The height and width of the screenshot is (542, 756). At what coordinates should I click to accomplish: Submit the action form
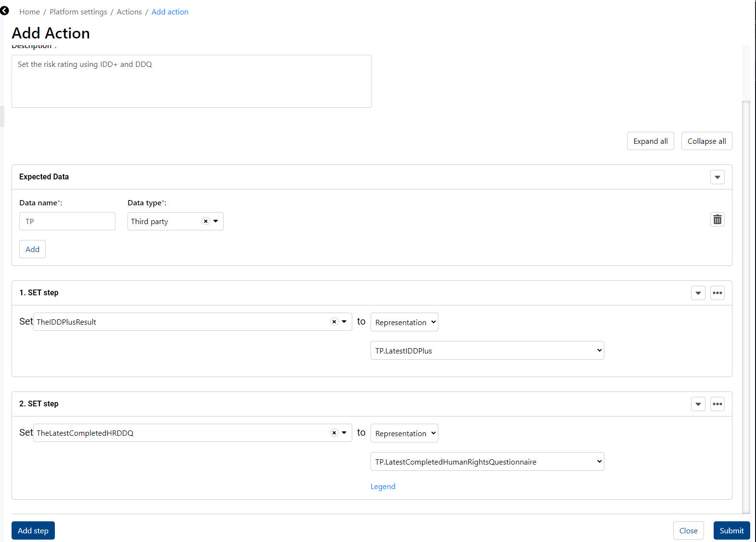pyautogui.click(x=731, y=530)
